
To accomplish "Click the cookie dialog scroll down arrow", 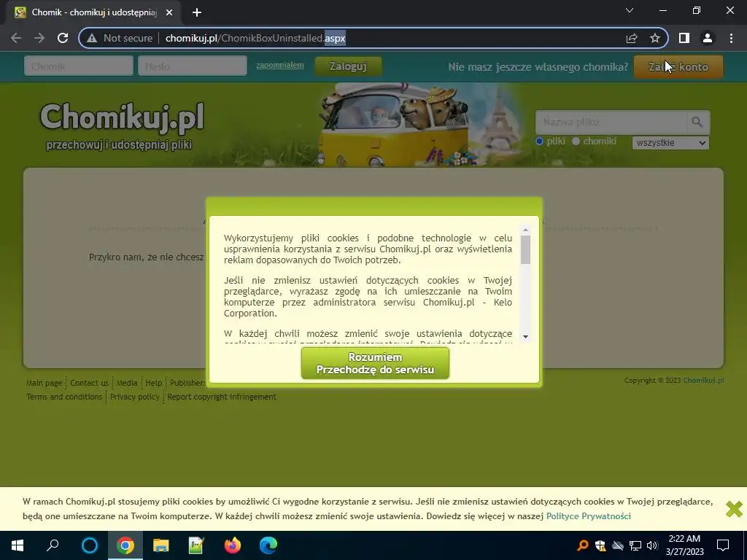I will tap(525, 337).
